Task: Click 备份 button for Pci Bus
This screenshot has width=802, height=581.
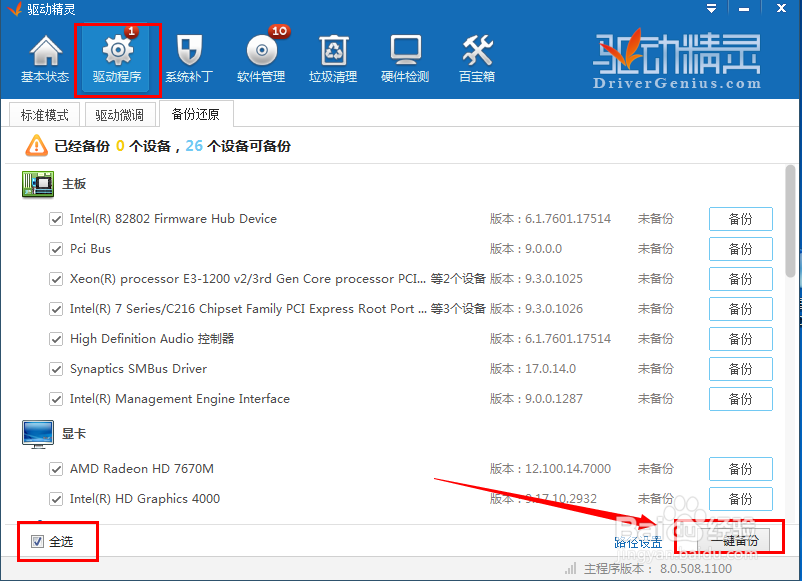Action: pyautogui.click(x=741, y=249)
